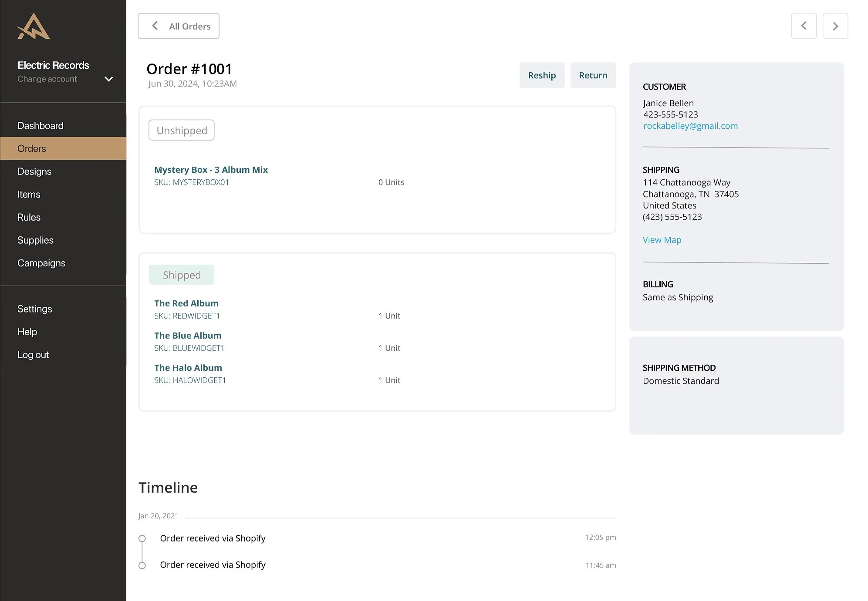Click the 11:45 am timeline marker circle
This screenshot has height=601, width=868.
pos(142,565)
